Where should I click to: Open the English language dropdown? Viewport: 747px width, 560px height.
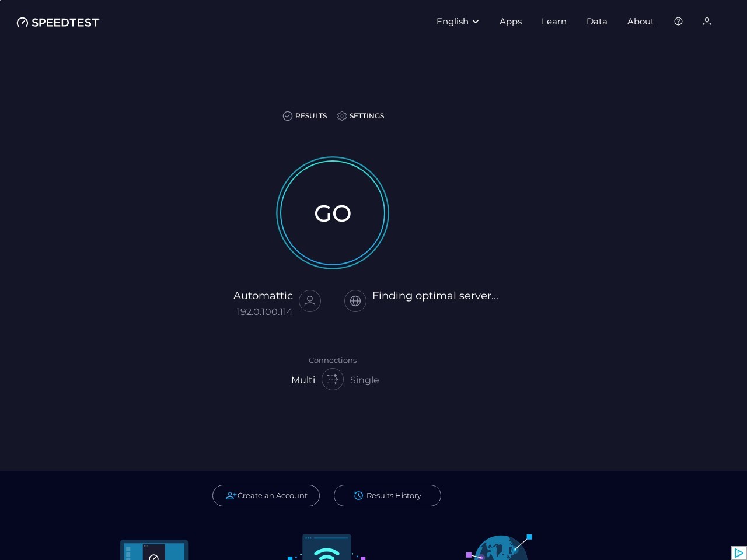coord(453,22)
